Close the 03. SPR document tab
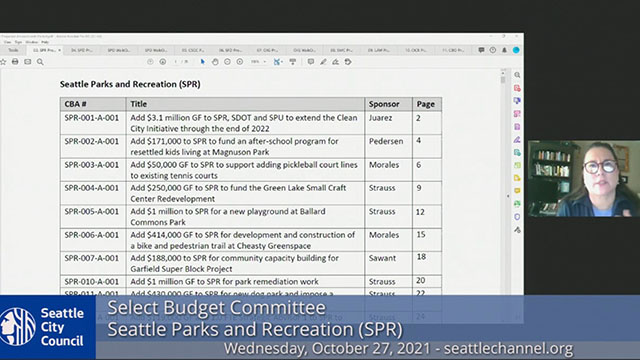Screen dimensions: 640x360 click(x=60, y=50)
